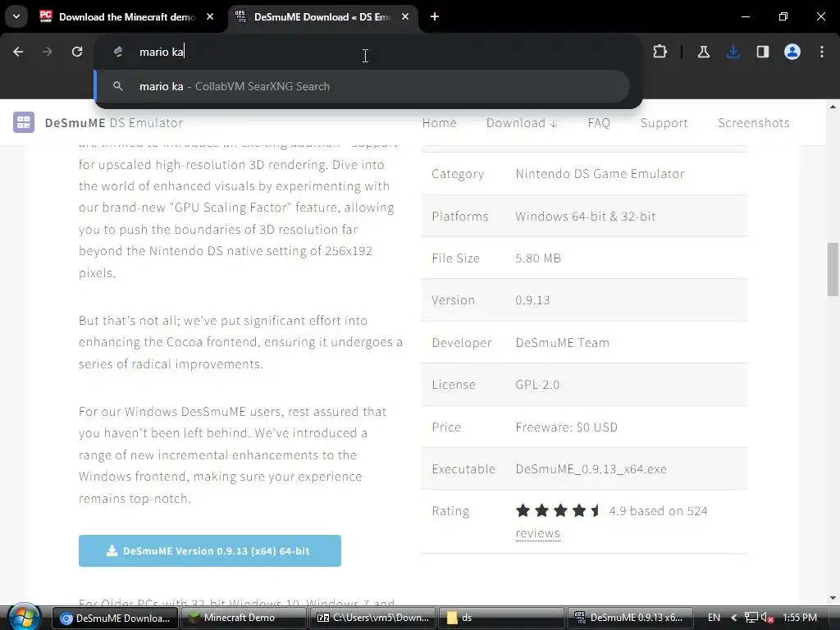The image size is (840, 630).
Task: Open the 'ds' folder taskbar button
Action: tap(501, 618)
